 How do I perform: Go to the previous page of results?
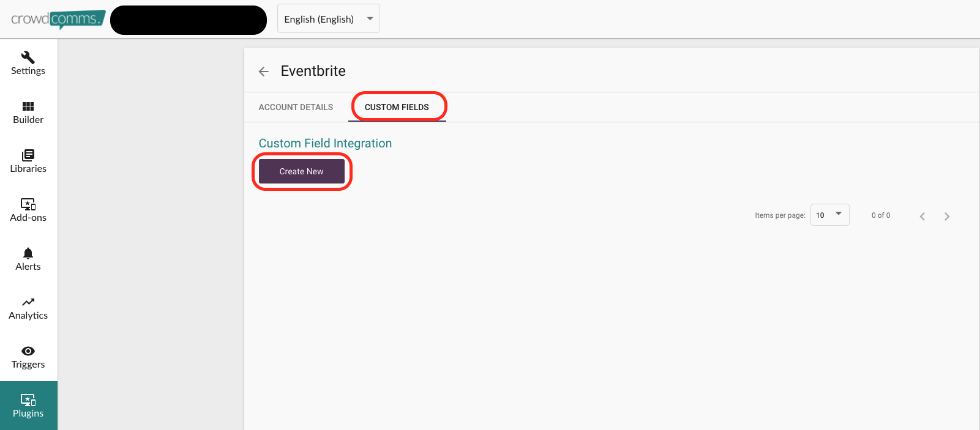point(922,216)
